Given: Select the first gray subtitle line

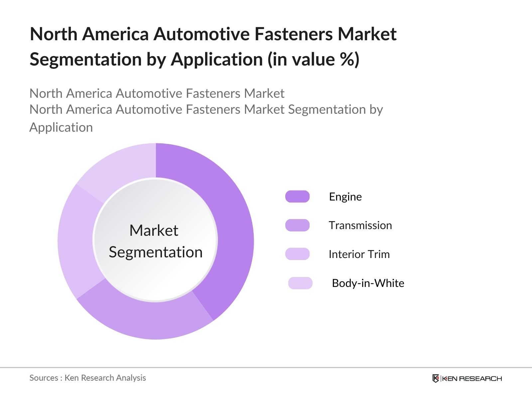Looking at the screenshot, I should (157, 94).
